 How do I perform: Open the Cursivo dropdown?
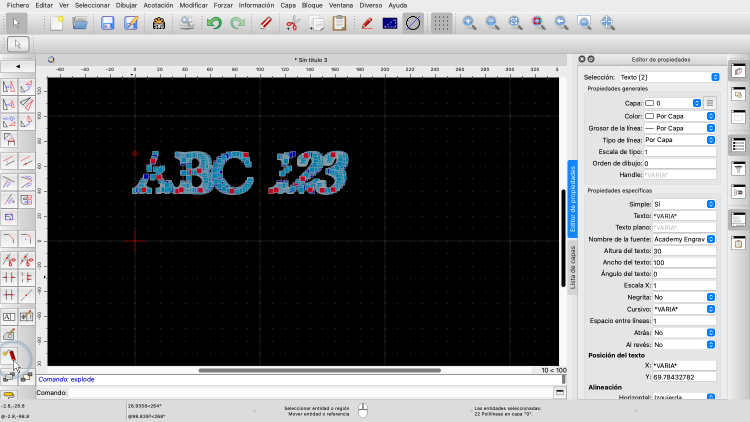684,309
